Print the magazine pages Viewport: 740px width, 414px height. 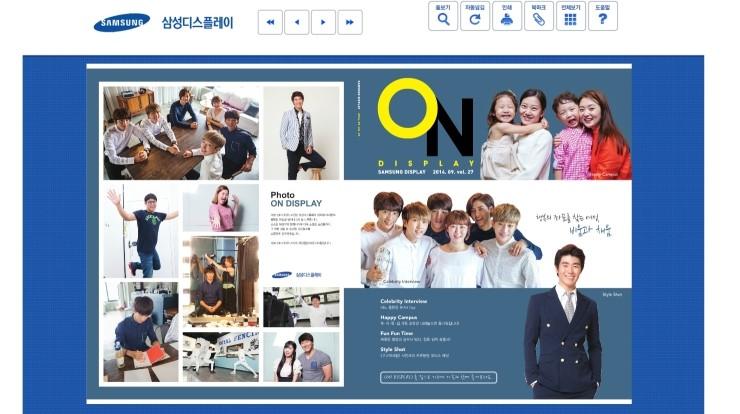pos(507,16)
